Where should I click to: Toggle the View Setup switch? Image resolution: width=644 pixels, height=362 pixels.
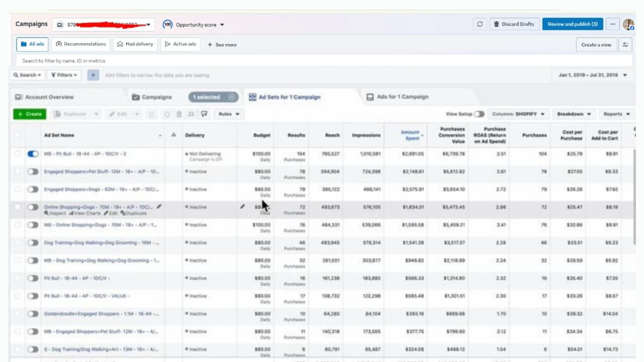(479, 114)
